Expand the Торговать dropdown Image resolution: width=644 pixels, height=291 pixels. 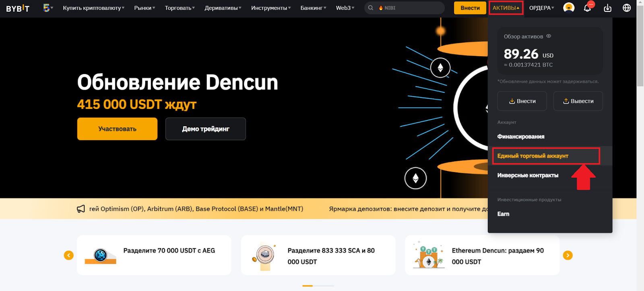[x=180, y=8]
